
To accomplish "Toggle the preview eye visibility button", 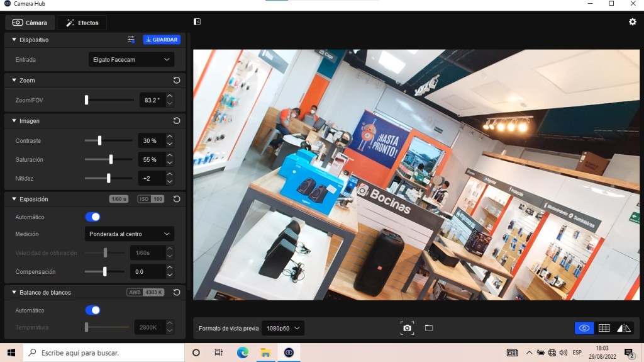I will pyautogui.click(x=584, y=328).
